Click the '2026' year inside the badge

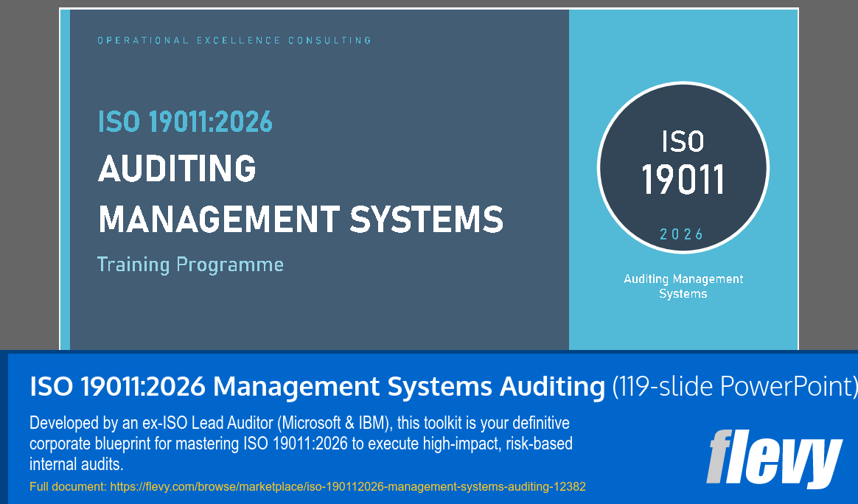click(682, 235)
